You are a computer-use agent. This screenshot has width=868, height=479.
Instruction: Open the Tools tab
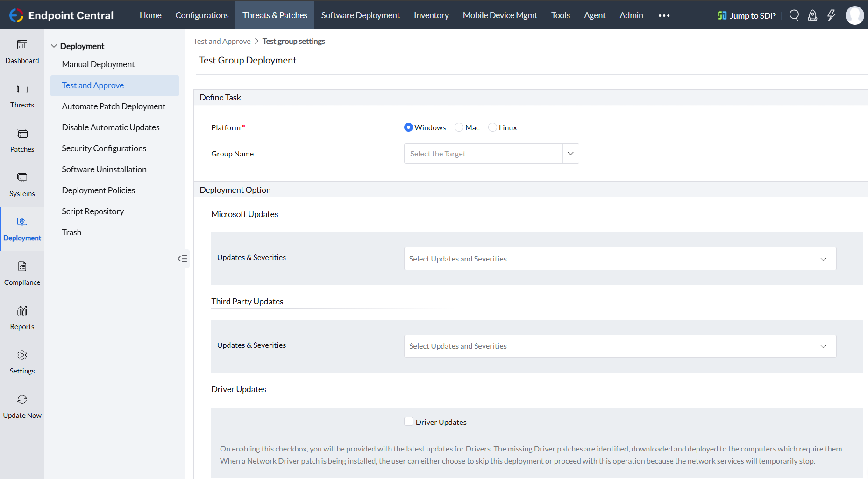point(561,15)
